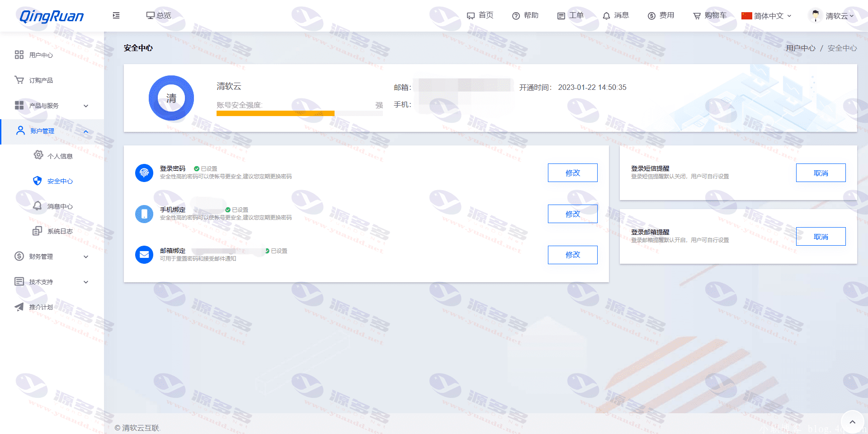Collapse the 账户管理 menu chevron
Viewport: 868px width, 434px height.
[86, 131]
